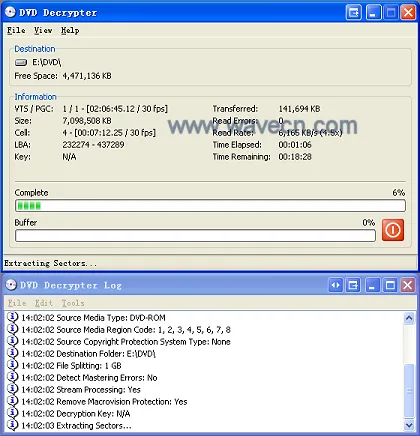Open the File menu in DVD Decrypter
The image size is (420, 436).
click(x=16, y=30)
